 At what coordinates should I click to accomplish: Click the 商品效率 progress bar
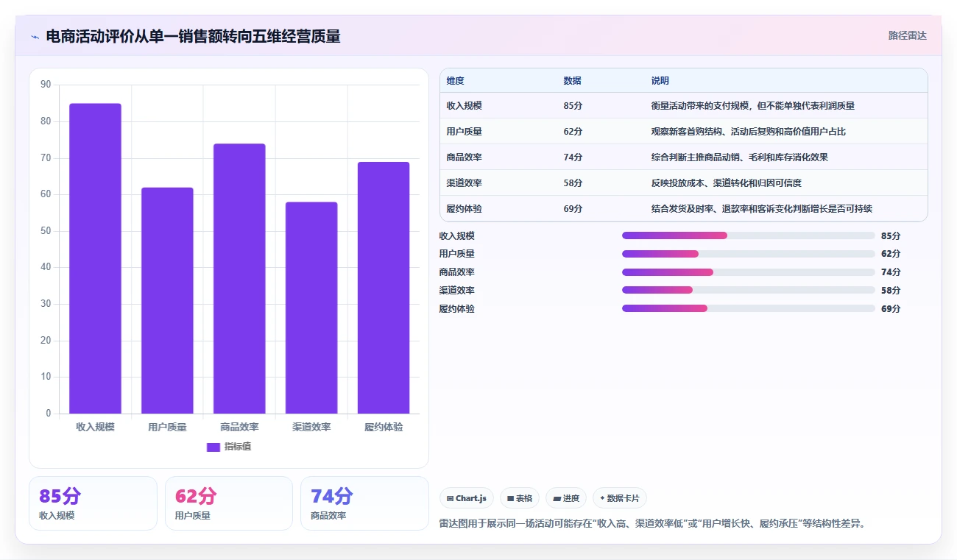(x=749, y=272)
